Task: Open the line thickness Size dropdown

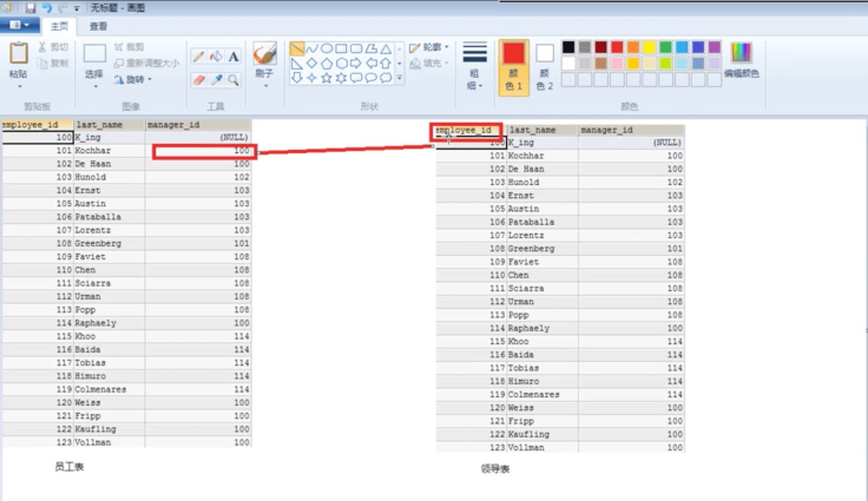Action: click(x=475, y=66)
